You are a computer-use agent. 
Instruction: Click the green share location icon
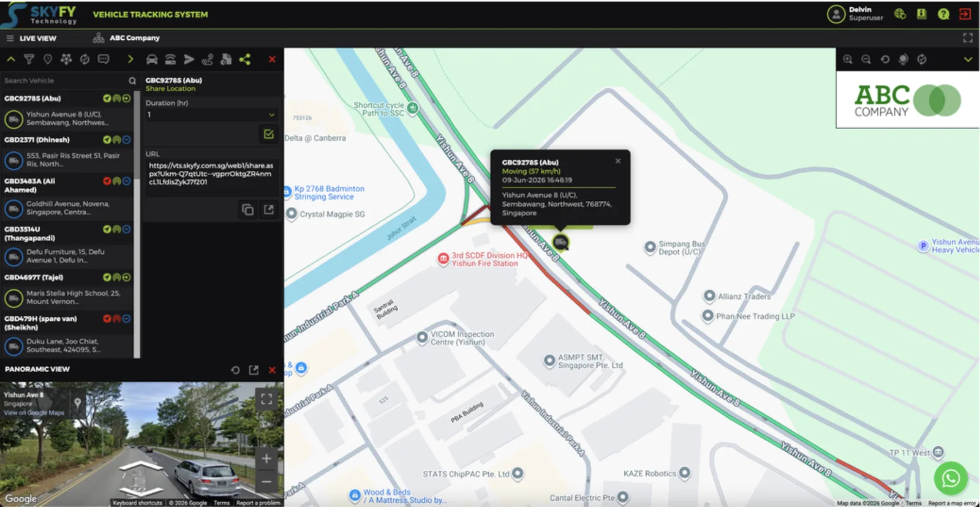(245, 59)
